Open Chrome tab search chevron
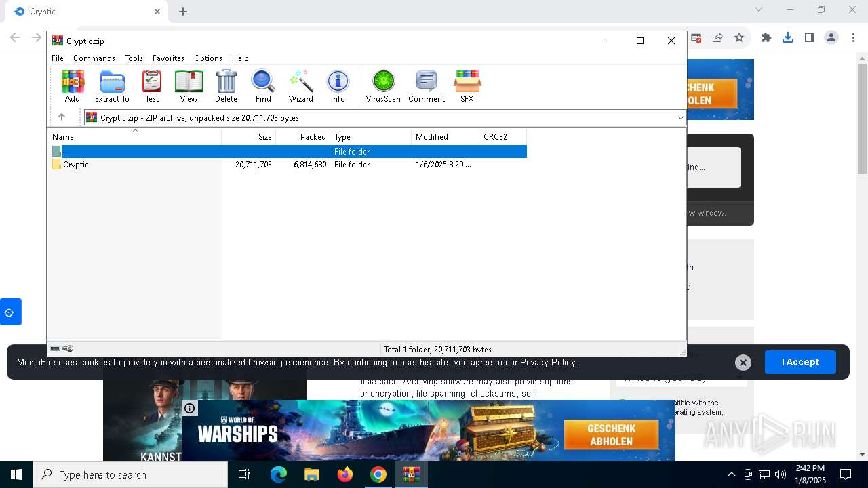868x488 pixels. pos(759,10)
